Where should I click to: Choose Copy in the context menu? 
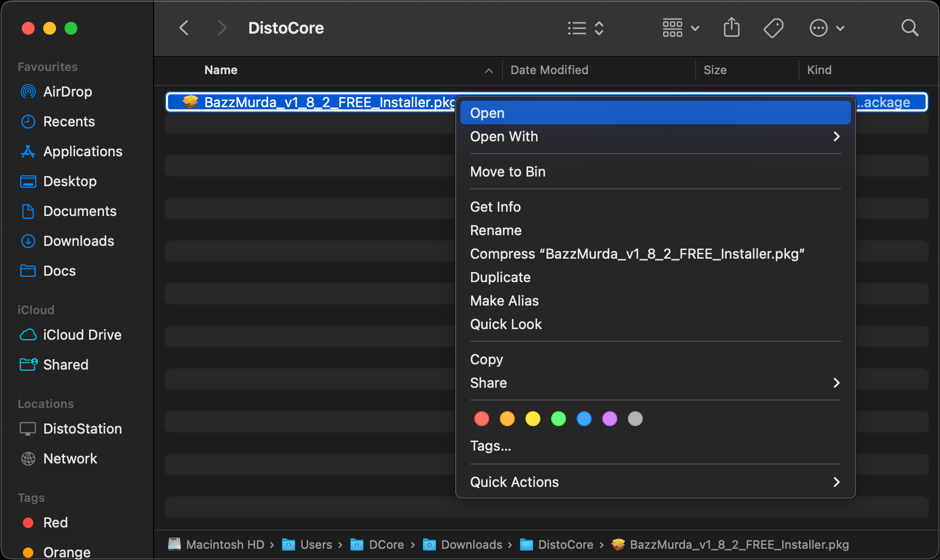point(655,359)
